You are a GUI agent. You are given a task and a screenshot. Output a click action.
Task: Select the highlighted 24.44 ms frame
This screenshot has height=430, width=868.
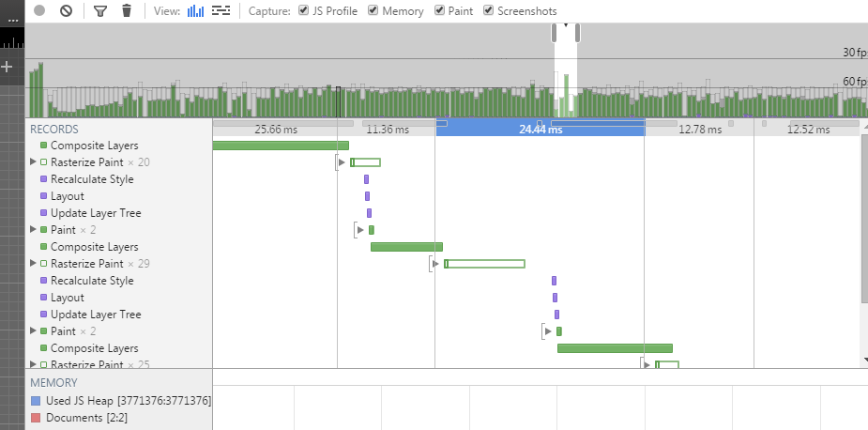540,130
